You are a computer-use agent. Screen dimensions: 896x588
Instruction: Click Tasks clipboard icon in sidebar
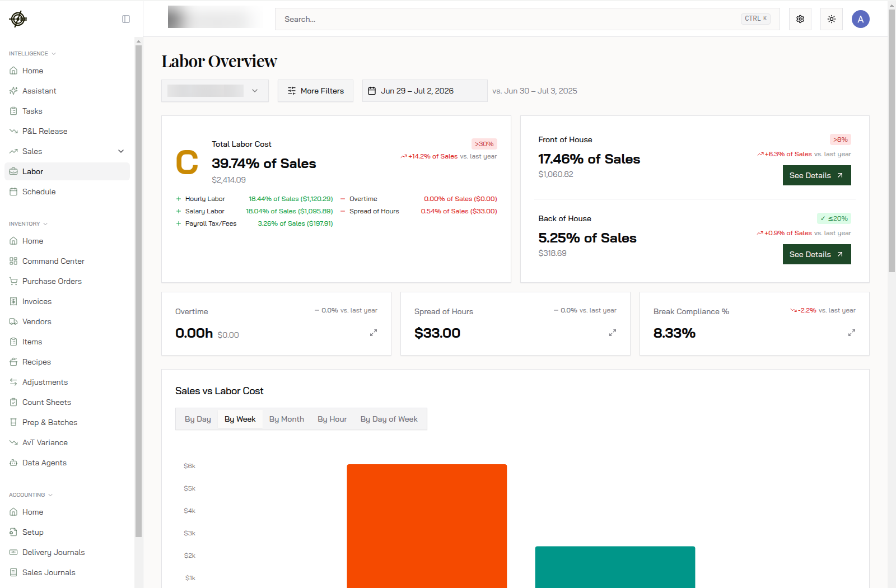pyautogui.click(x=13, y=111)
